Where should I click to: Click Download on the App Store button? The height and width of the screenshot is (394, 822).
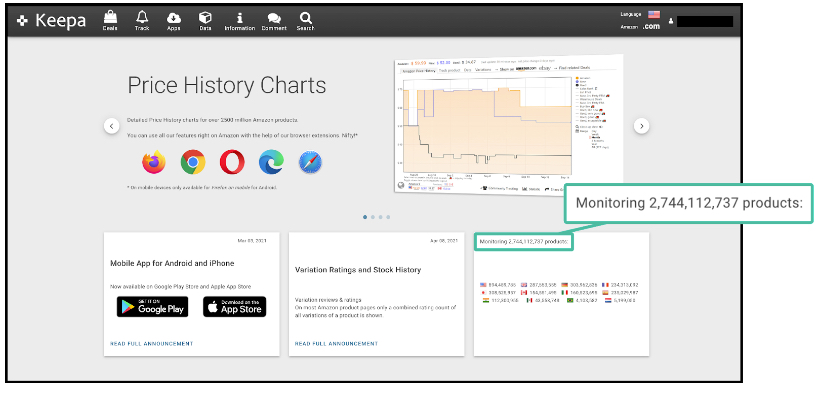click(234, 307)
